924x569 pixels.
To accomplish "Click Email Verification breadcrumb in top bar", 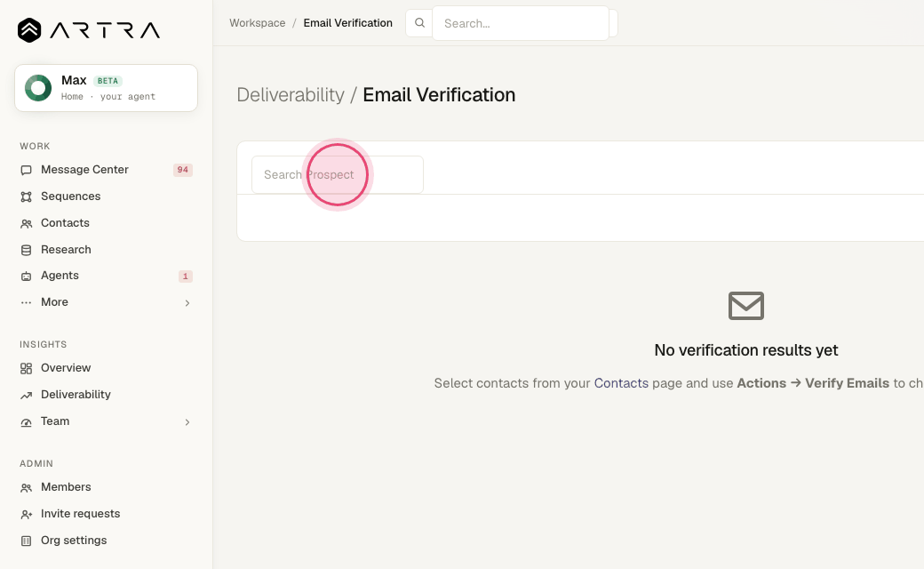I will tap(347, 23).
